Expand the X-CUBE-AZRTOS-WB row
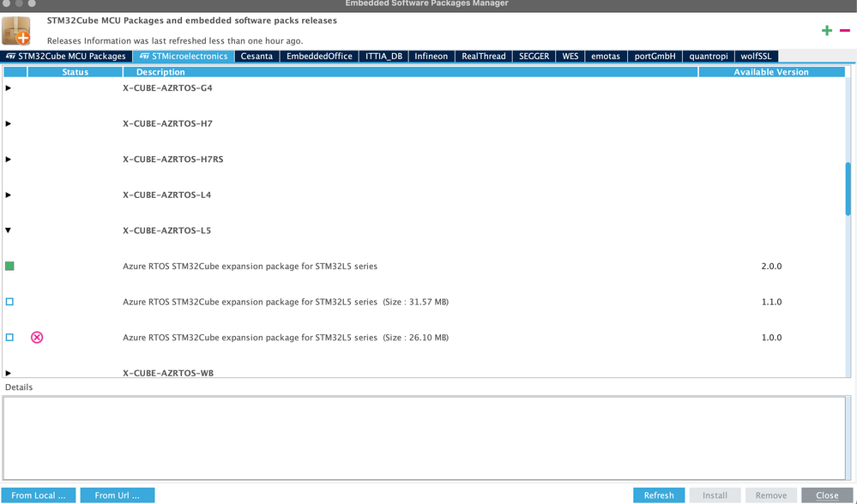 pos(8,373)
